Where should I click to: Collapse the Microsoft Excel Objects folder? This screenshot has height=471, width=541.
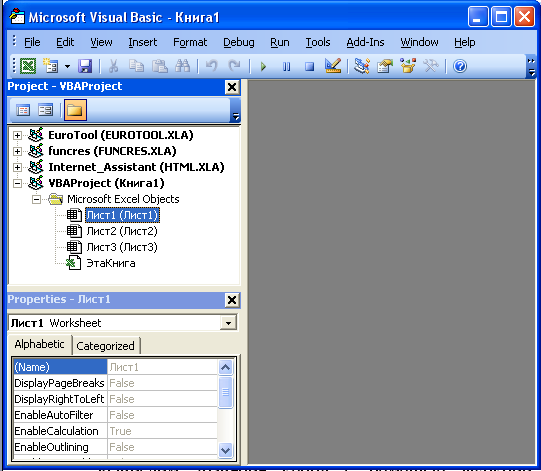pyautogui.click(x=36, y=199)
